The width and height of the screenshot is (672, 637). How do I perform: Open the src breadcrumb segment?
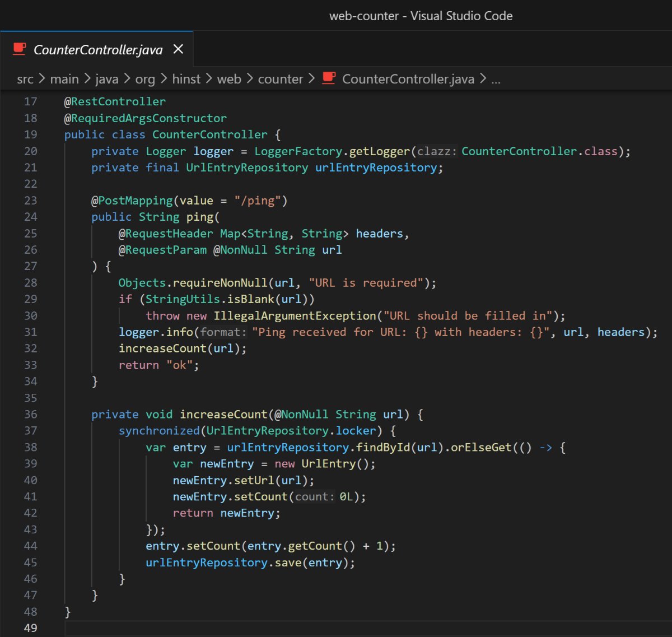tap(25, 79)
